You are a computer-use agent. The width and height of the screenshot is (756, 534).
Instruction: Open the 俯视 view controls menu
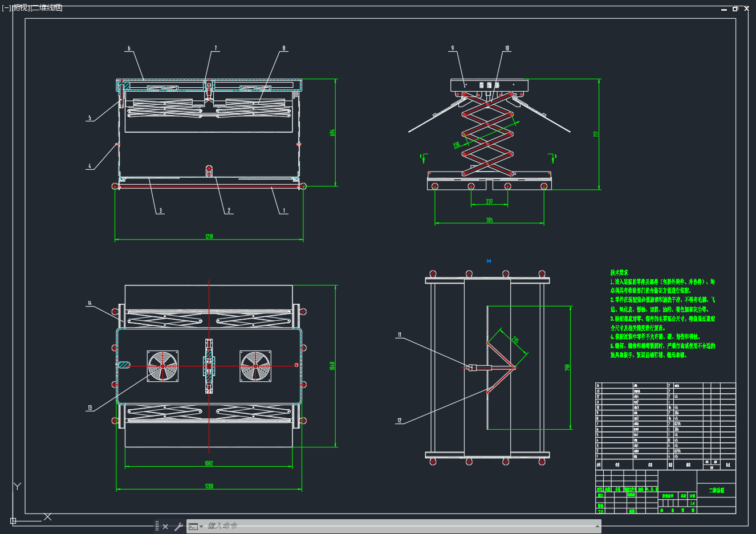[21, 8]
